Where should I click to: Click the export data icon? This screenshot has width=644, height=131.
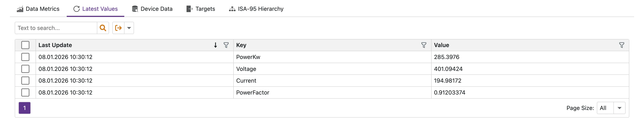pos(118,28)
